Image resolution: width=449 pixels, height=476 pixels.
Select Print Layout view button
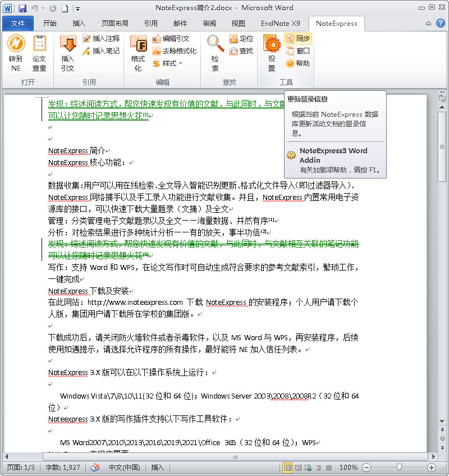pyautogui.click(x=287, y=468)
